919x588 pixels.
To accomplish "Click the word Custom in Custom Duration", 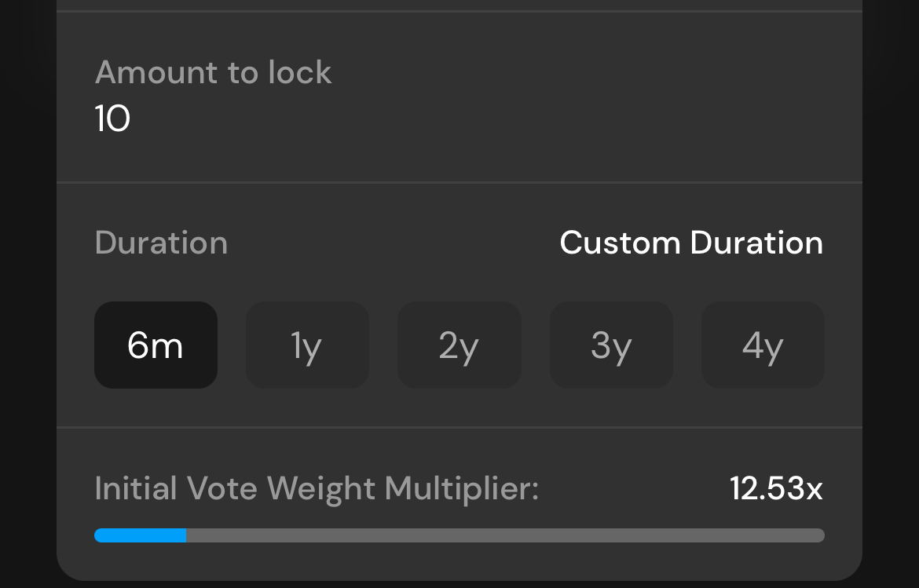I will (x=620, y=243).
